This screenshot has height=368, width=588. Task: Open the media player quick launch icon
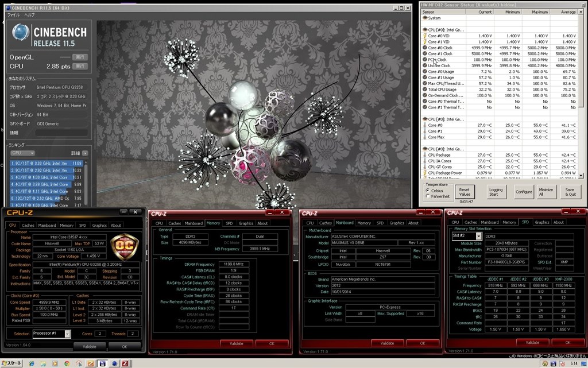coord(55,363)
